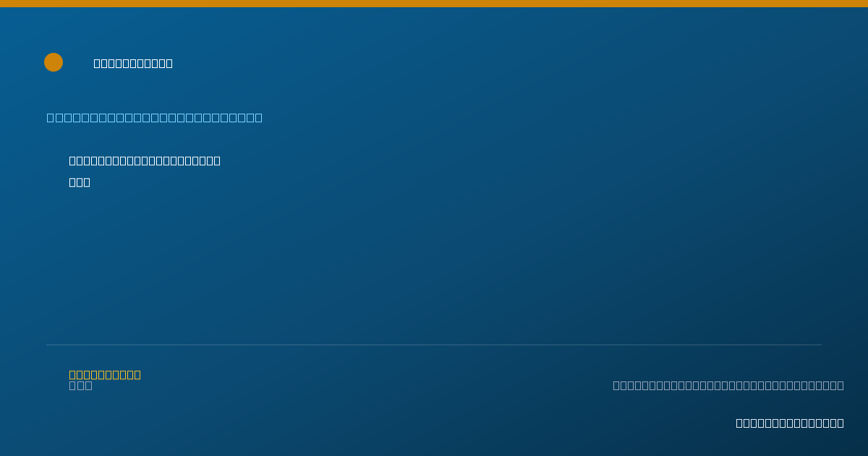Click the light-blue headline text
The height and width of the screenshot is (456, 868).
coord(155,117)
